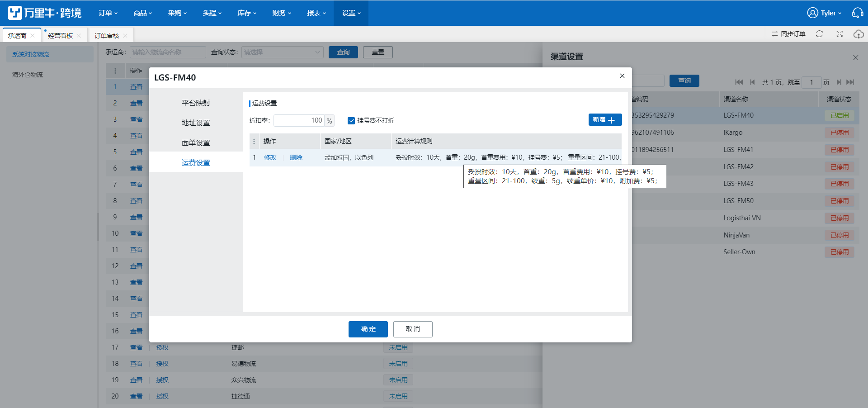Click the refresh circular arrow icon
Screen dimensions: 868x408
pyautogui.click(x=819, y=34)
